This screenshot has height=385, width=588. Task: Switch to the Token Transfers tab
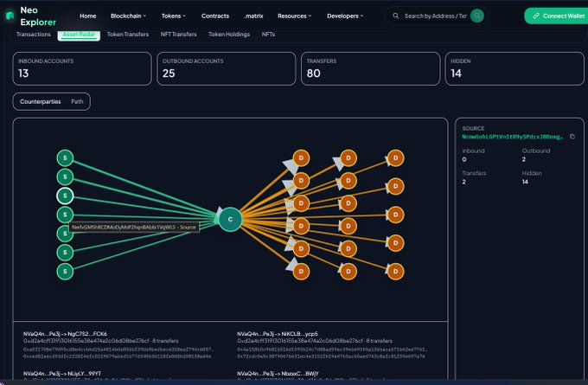[x=127, y=34]
